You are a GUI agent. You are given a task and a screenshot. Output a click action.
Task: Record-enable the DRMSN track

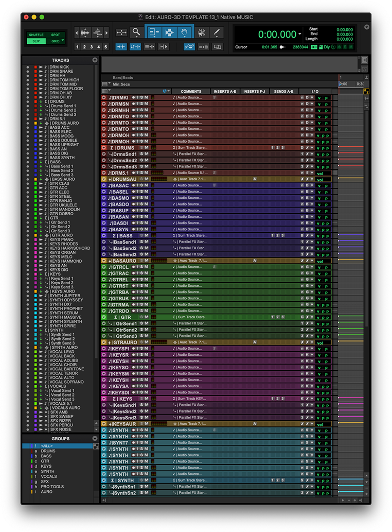point(133,104)
